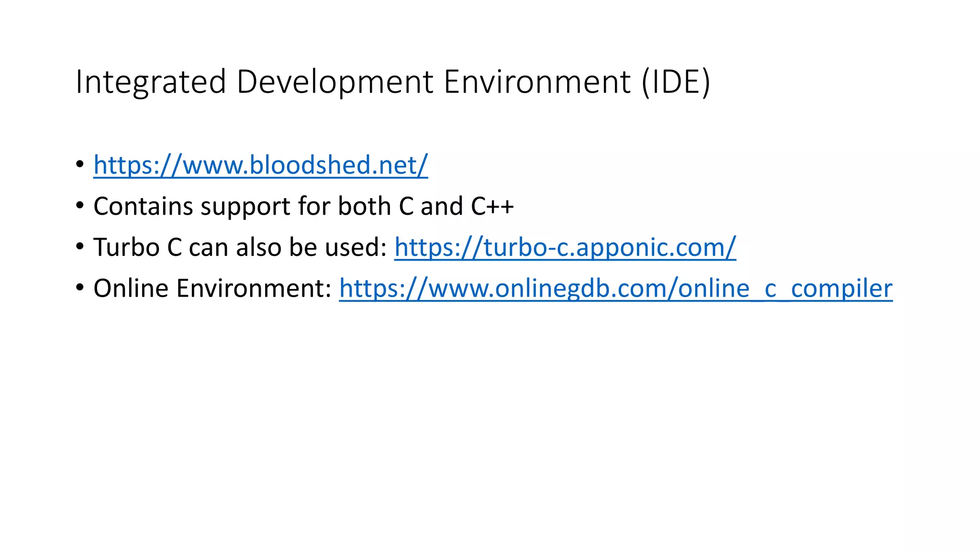
Task: Click the bullet before 'Online Environment'
Action: pyautogui.click(x=79, y=288)
